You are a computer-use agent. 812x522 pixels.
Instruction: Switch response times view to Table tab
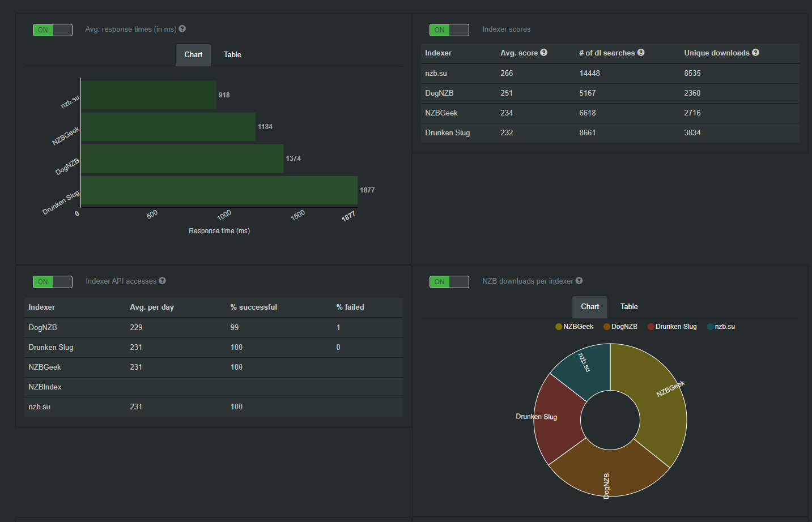coord(232,55)
